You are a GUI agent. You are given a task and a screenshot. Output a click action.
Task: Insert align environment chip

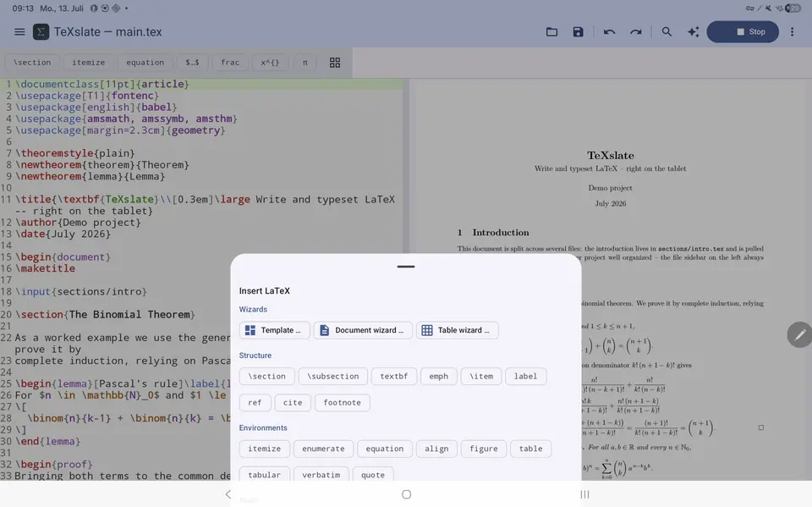(x=436, y=449)
